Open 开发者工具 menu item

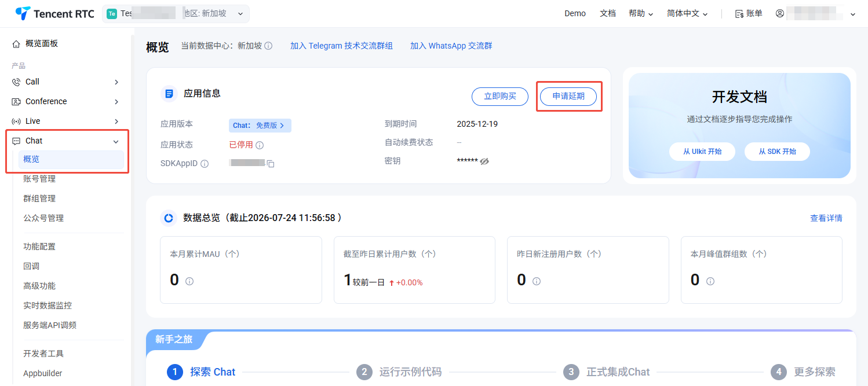[43, 354]
